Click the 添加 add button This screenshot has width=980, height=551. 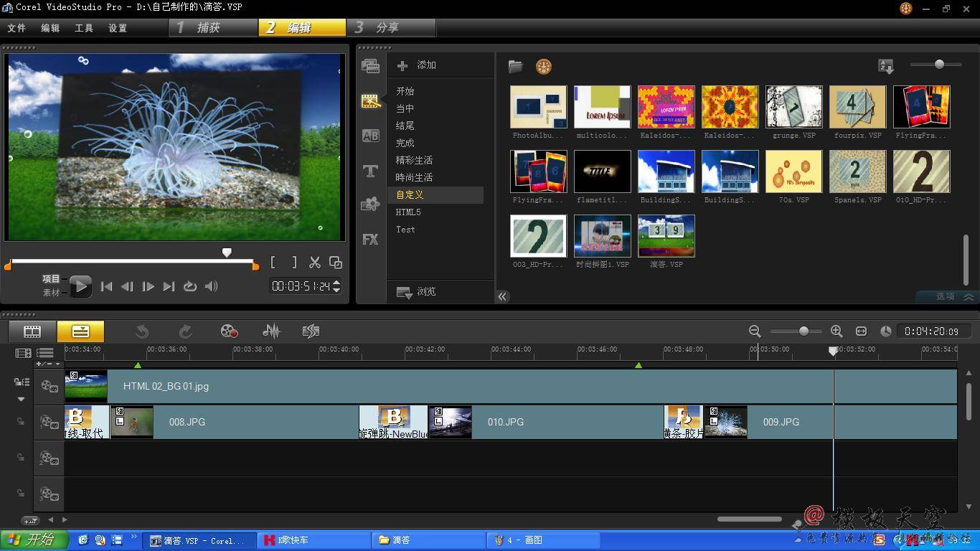click(x=417, y=65)
